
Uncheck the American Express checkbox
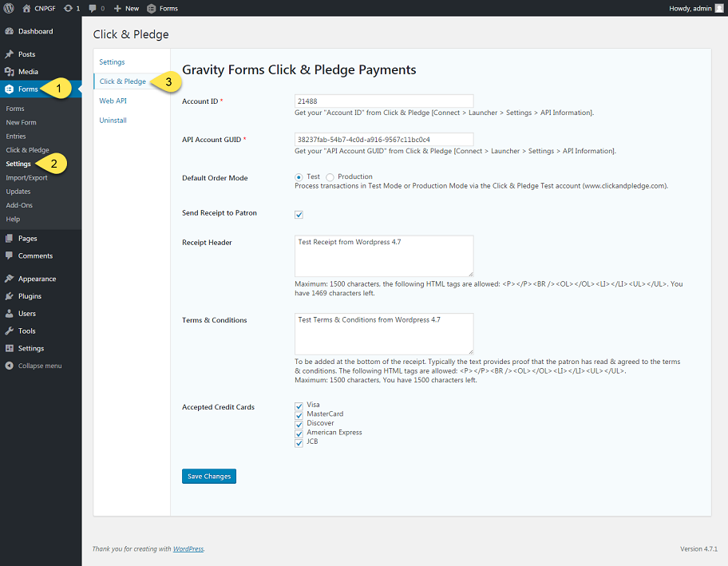coord(299,433)
